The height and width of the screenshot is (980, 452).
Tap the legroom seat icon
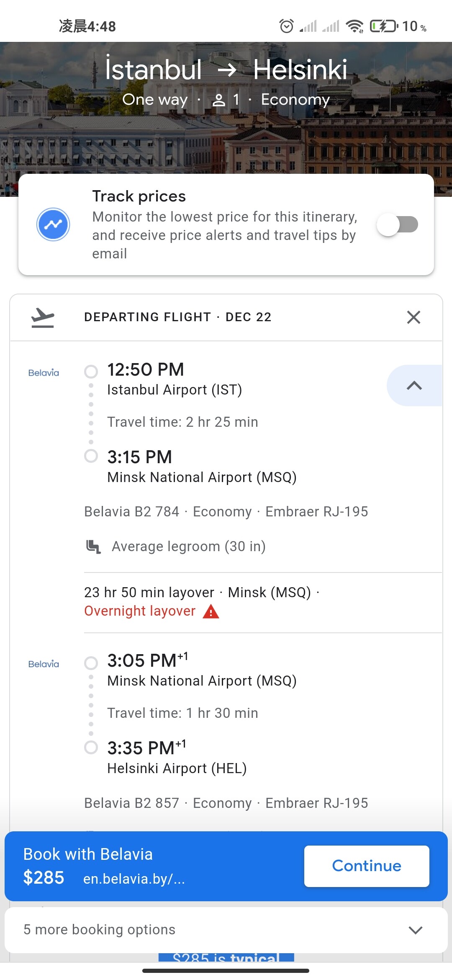pos(93,547)
